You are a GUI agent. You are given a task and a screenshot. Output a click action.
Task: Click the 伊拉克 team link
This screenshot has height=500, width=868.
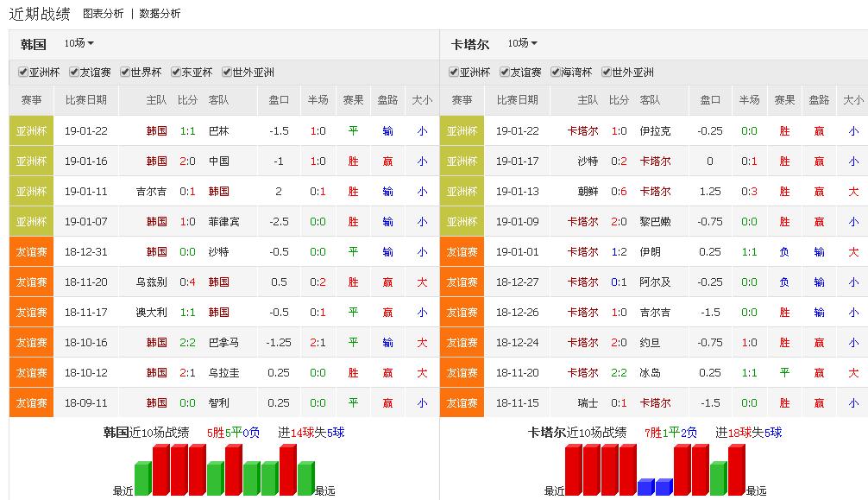pyautogui.click(x=655, y=131)
